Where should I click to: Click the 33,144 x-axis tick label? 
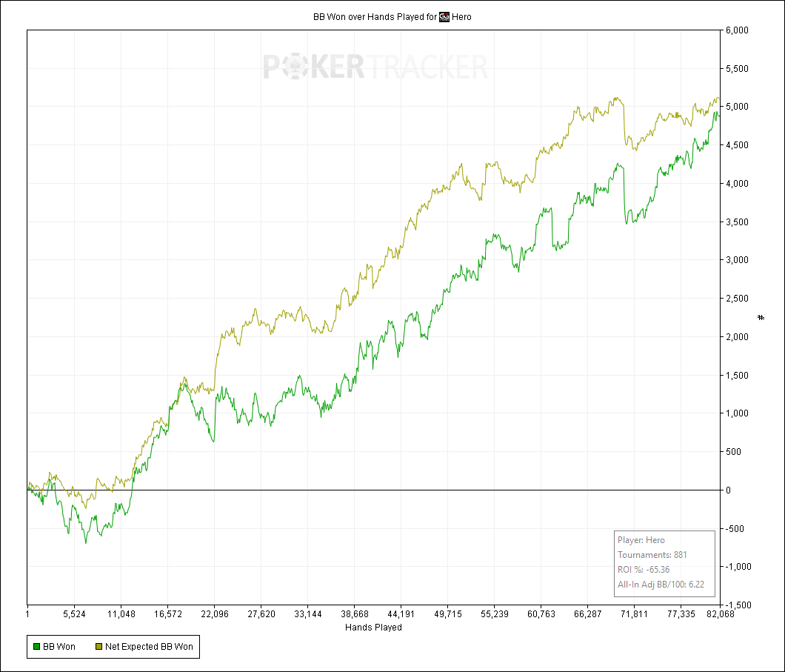pos(308,614)
